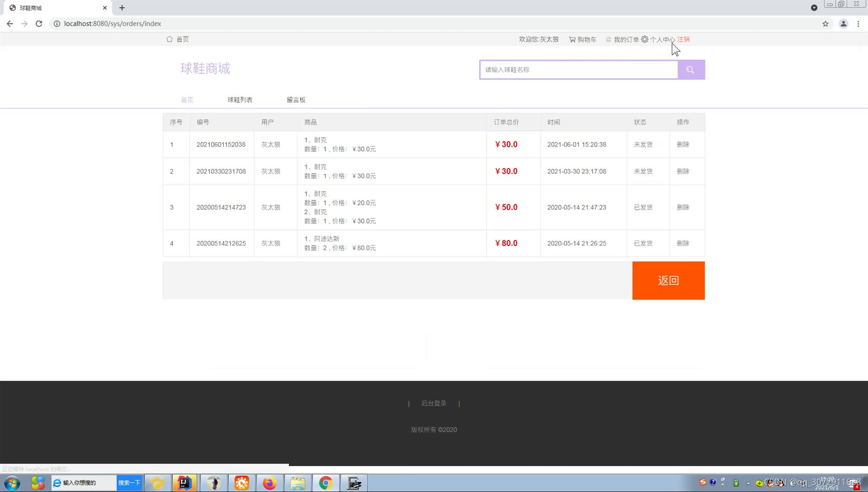Delete order 20210330231708

click(683, 171)
